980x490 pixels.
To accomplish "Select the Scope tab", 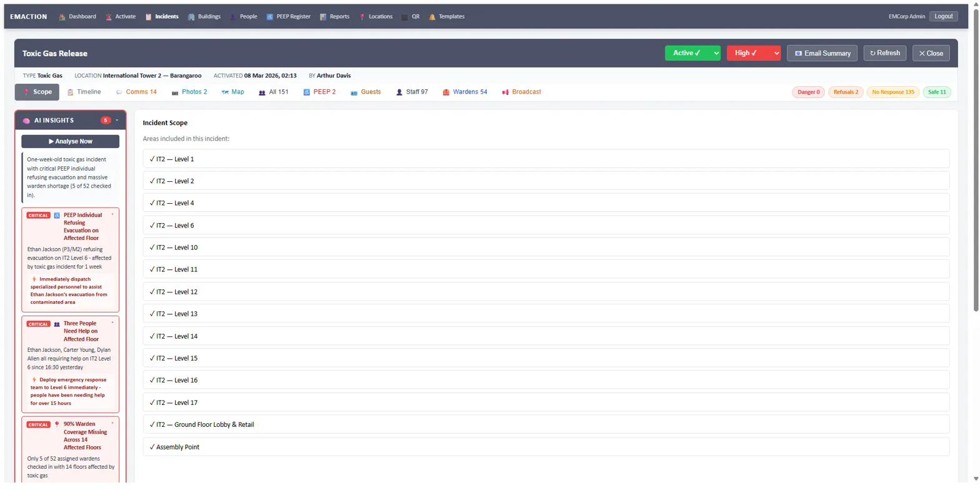I will (37, 92).
